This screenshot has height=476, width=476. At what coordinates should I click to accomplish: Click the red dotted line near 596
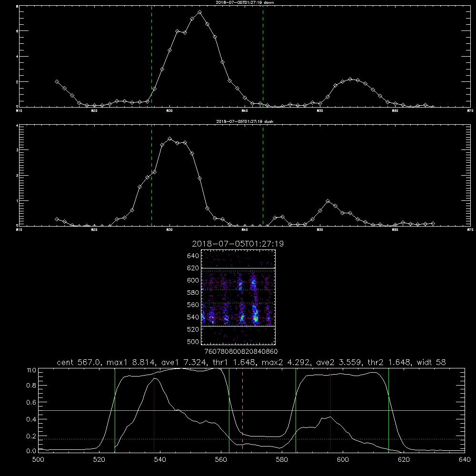330,410
